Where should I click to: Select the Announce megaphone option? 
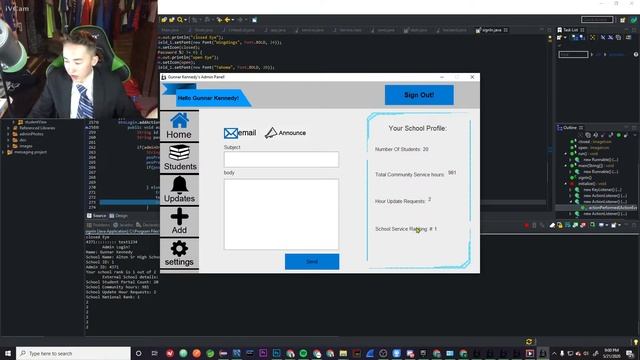(285, 133)
